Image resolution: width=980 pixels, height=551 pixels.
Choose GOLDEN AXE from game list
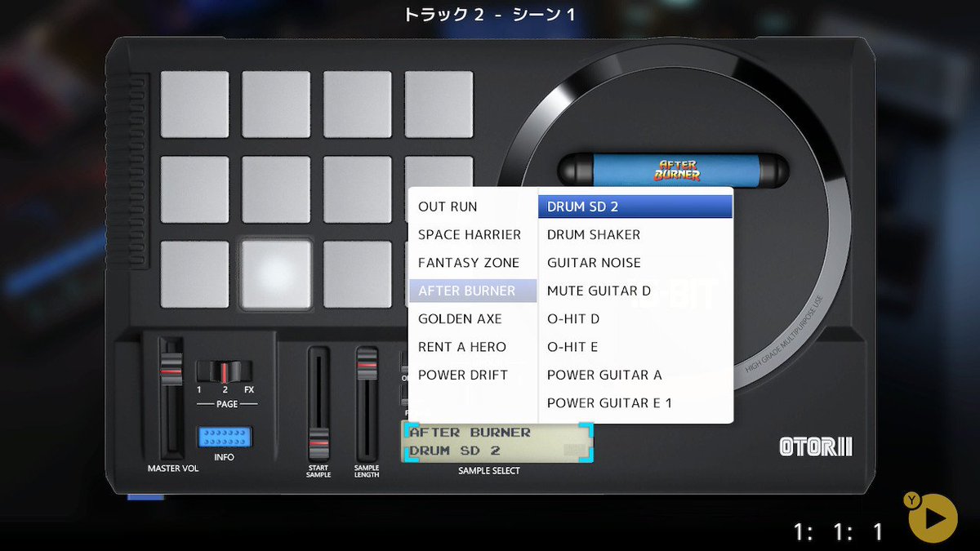473,319
